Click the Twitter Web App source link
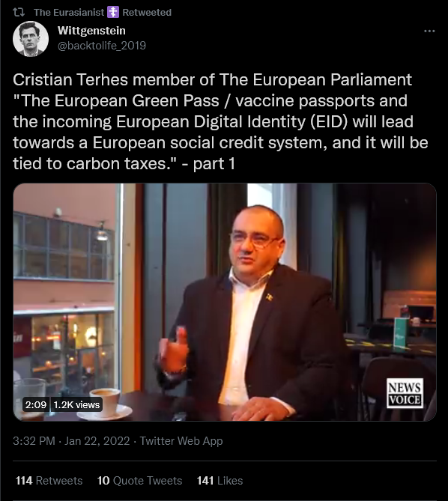Image resolution: width=448 pixels, height=501 pixels. [x=181, y=441]
